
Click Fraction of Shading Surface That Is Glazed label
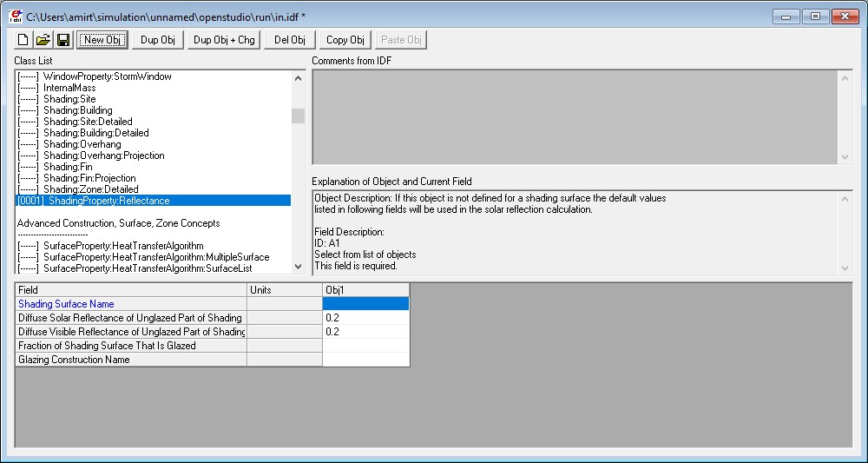[131, 346]
